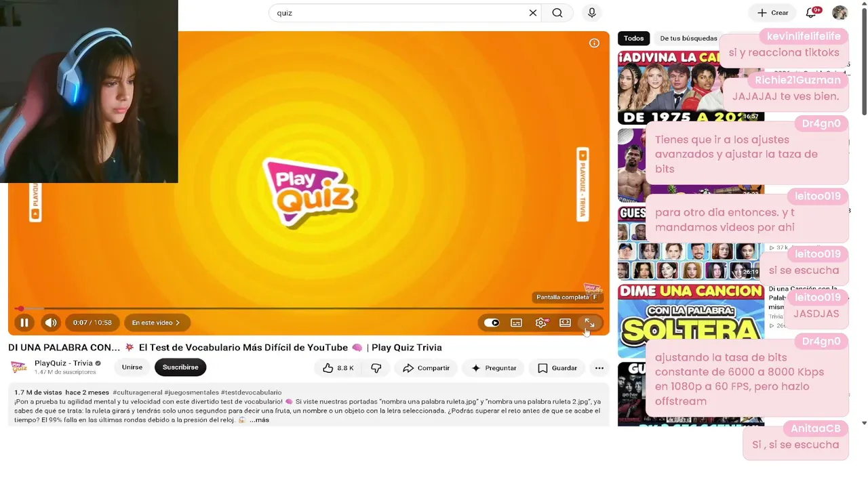This screenshot has width=868, height=488.
Task: Open the #testdevocabulario hashtag
Action: pos(251,392)
